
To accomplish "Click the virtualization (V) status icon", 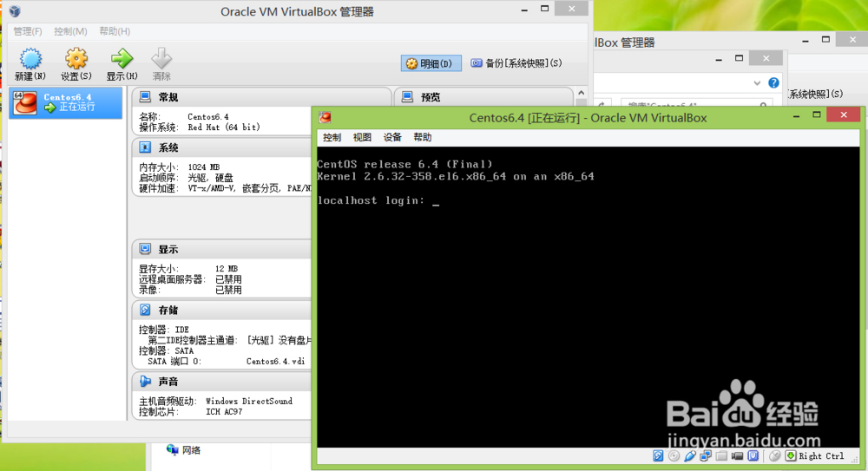I will click(753, 455).
